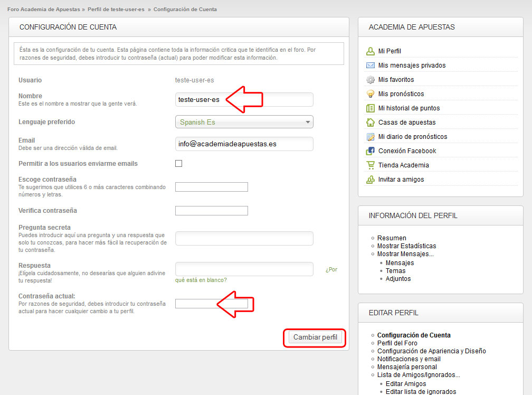This screenshot has width=532, height=395.
Task: Enable the allow users to email me checkbox
Action: tap(178, 164)
